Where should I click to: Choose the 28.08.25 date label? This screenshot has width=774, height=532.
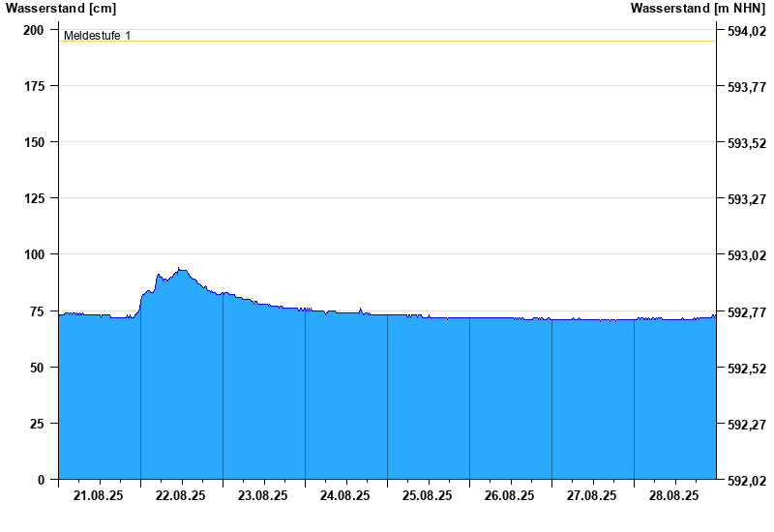click(674, 496)
